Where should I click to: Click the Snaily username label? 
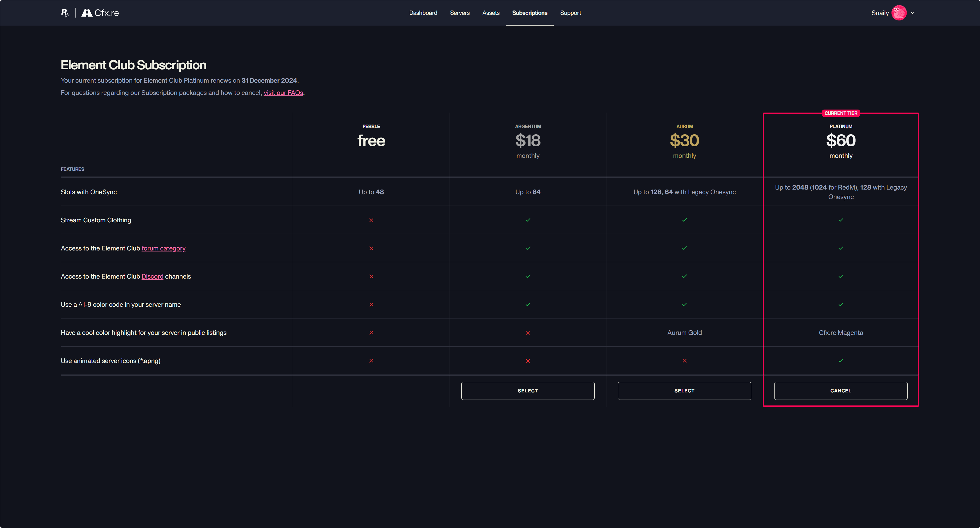click(880, 13)
